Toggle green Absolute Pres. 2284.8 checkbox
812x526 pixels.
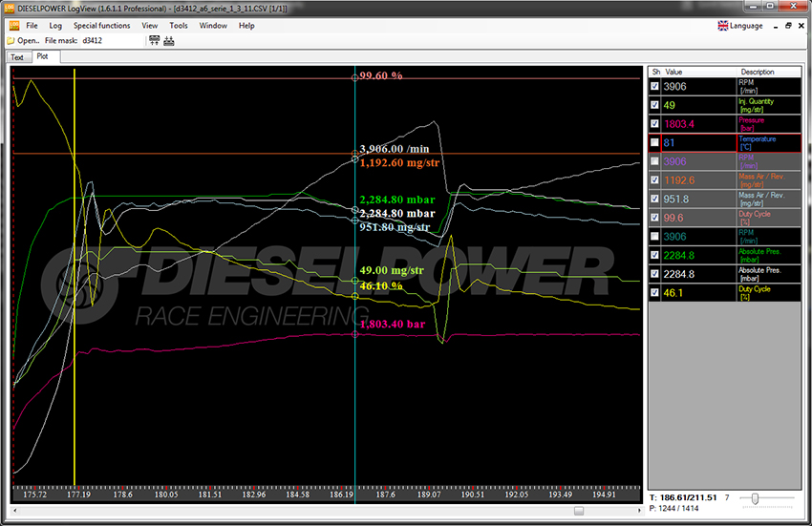[654, 255]
